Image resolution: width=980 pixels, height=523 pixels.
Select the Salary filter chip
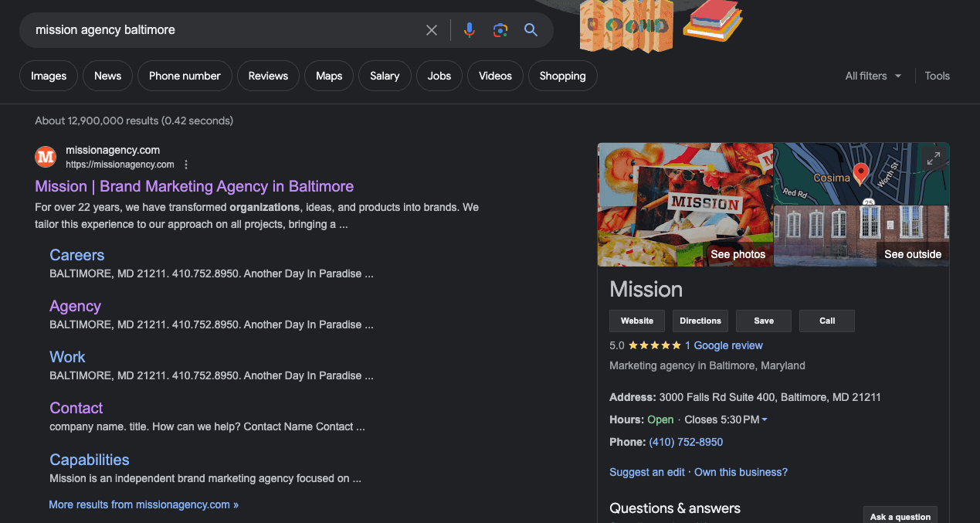tap(385, 76)
